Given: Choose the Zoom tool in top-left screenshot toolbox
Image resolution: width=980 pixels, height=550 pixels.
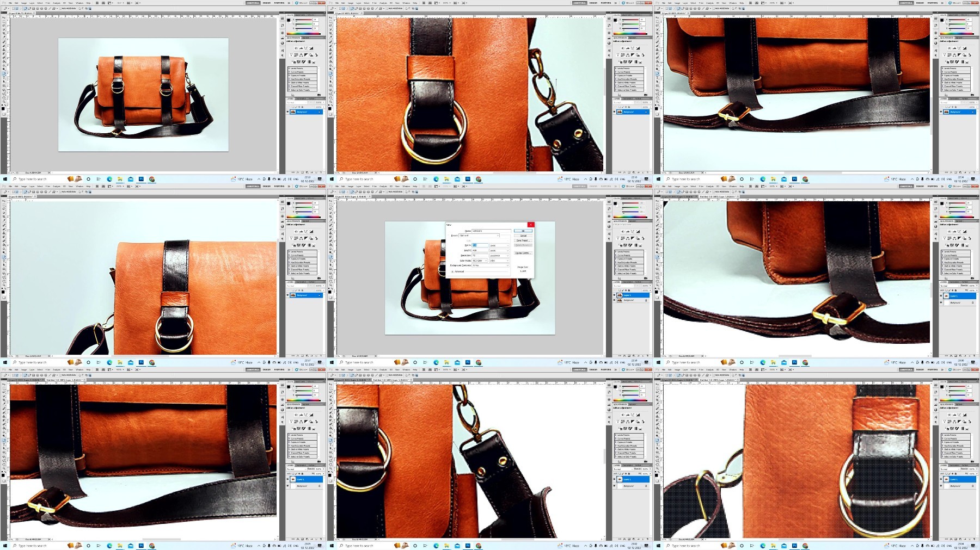Looking at the screenshot, I should (x=4, y=102).
